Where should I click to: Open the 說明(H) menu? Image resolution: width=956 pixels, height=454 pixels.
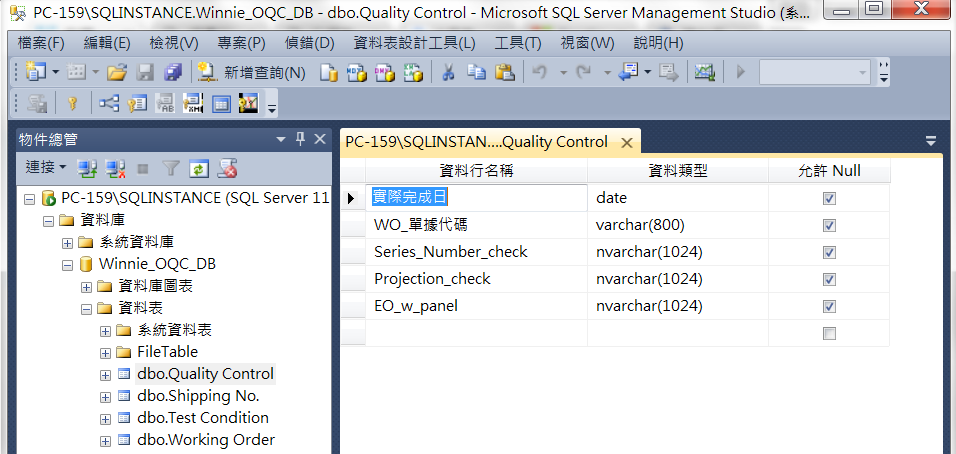point(658,43)
